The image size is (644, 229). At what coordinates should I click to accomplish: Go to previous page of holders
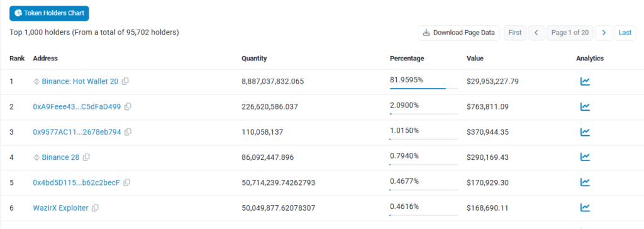point(536,33)
